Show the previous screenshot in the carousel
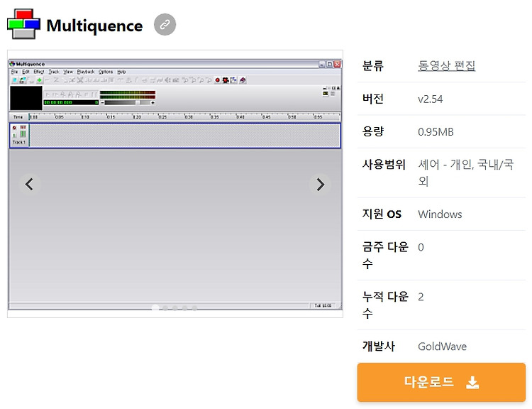Image resolution: width=532 pixels, height=409 pixels. (x=30, y=185)
